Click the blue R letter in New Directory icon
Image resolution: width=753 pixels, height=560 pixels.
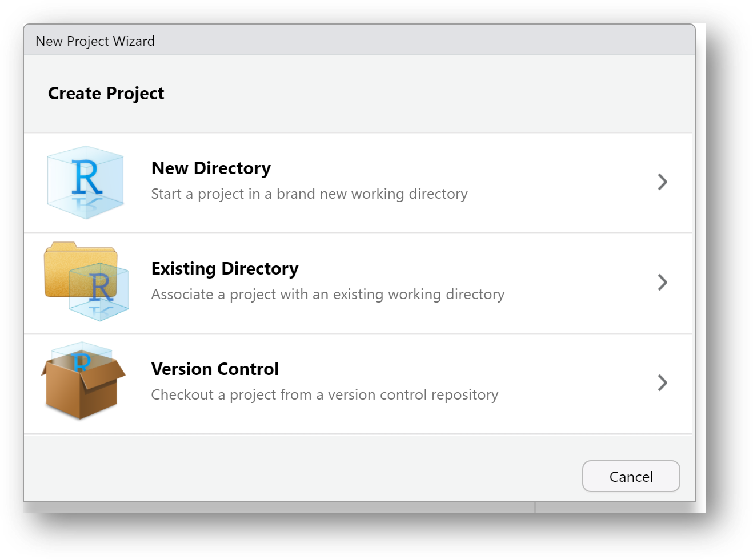pos(87,177)
